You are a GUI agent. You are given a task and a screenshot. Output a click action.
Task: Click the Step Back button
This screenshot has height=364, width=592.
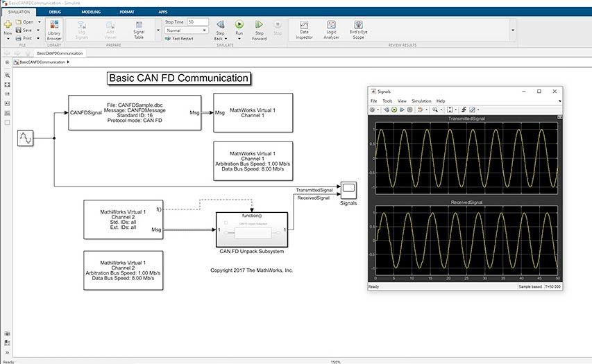(221, 28)
